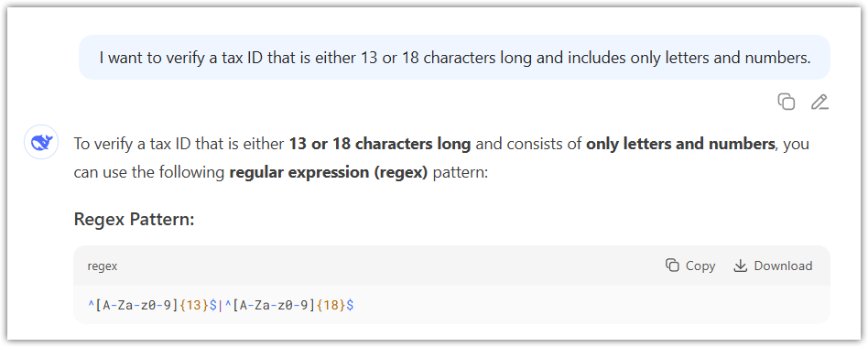Screen dimensions: 868x347
Task: Click the {13} quantifier in the code
Action: point(194,304)
